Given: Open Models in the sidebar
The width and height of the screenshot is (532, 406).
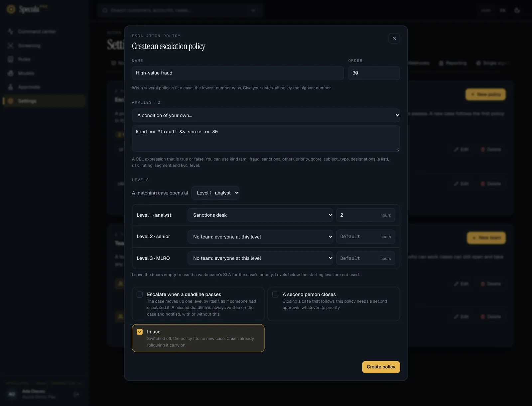Looking at the screenshot, I should 44,73.
